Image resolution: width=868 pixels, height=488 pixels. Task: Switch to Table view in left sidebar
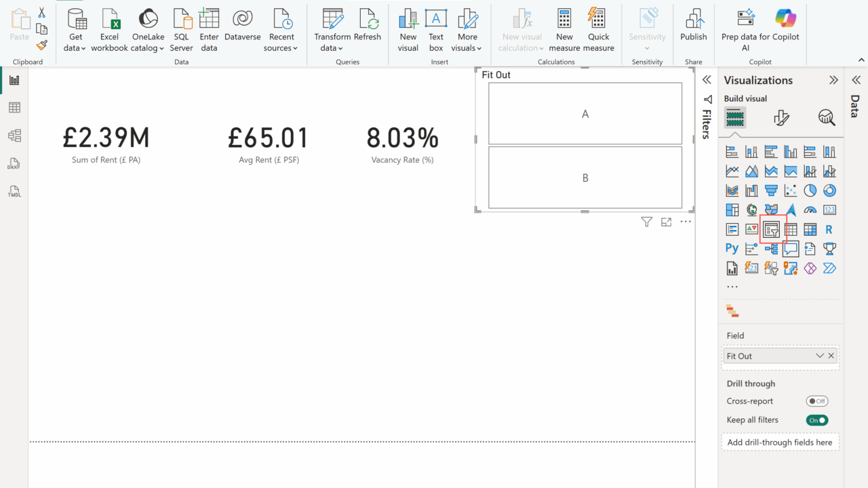coord(14,107)
